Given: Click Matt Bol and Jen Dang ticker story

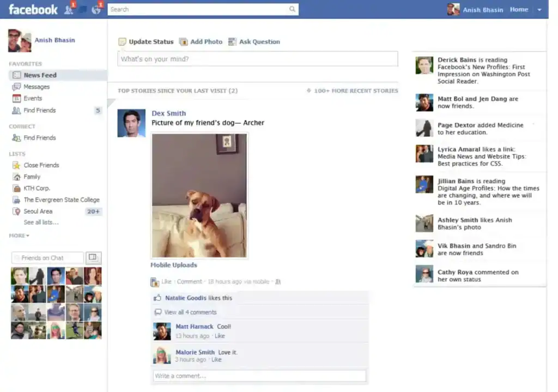Looking at the screenshot, I should (x=479, y=102).
